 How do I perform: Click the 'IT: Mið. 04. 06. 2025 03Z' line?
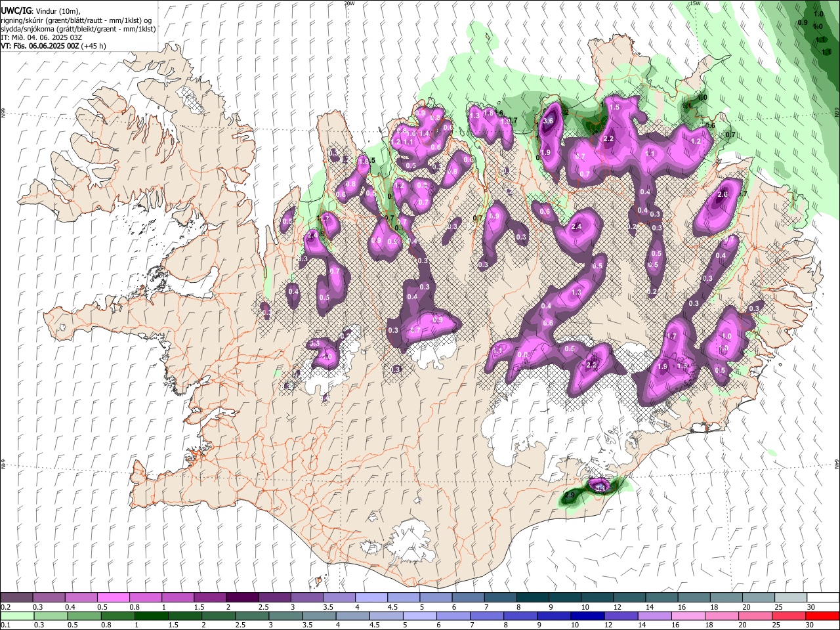(x=41, y=37)
